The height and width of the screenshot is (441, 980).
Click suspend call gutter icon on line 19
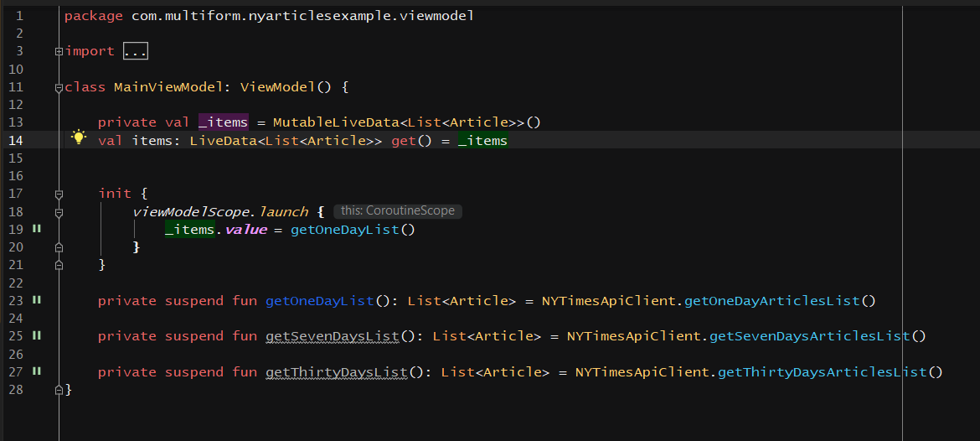click(x=36, y=229)
